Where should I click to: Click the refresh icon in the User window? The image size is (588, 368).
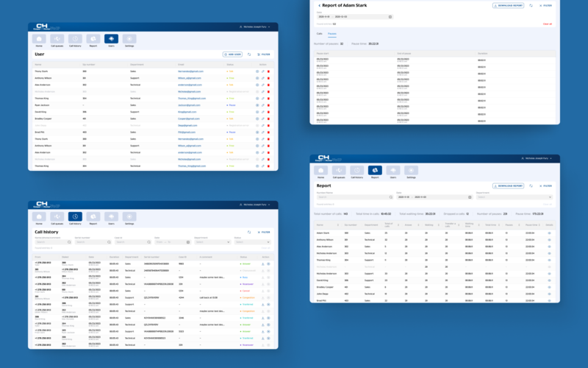click(249, 54)
